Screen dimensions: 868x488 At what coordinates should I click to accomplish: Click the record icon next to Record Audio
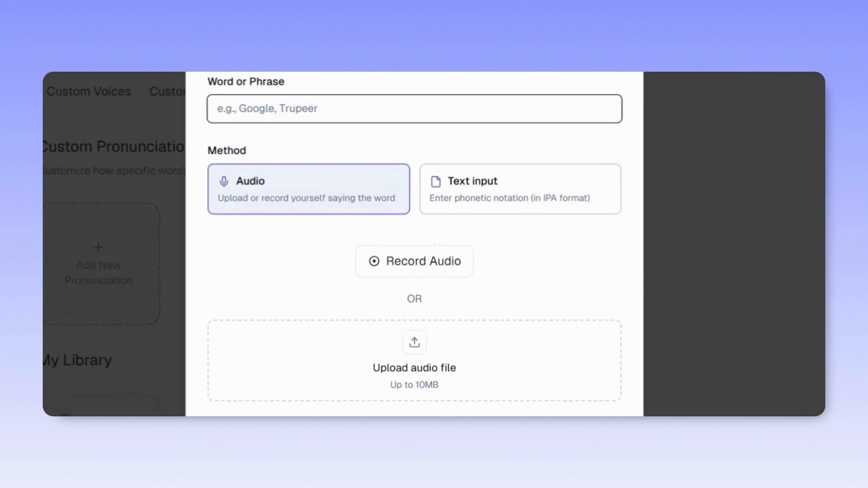(x=374, y=261)
